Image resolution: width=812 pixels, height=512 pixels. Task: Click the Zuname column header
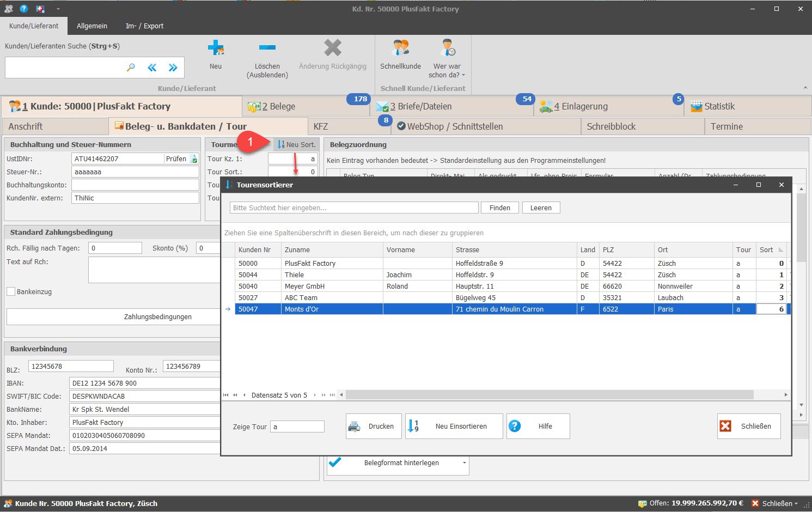click(332, 250)
